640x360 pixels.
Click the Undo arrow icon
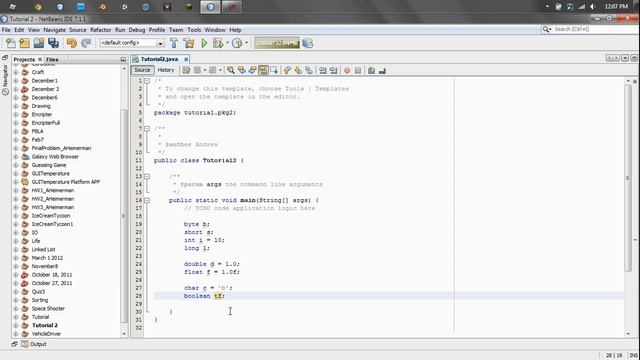(x=71, y=43)
